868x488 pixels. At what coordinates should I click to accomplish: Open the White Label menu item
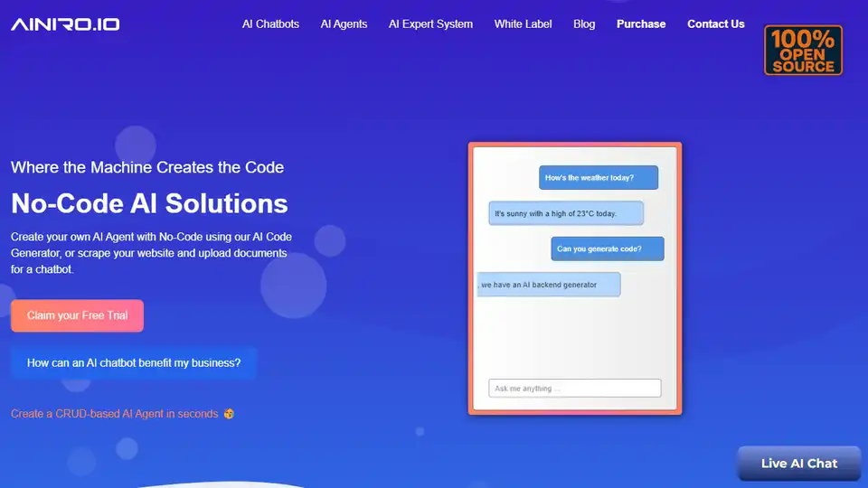coord(524,24)
